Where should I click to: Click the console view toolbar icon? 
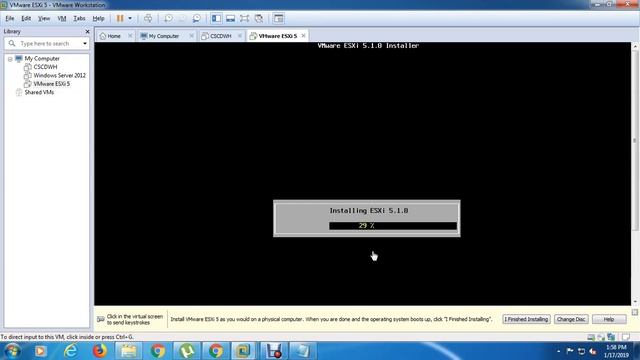click(279, 18)
